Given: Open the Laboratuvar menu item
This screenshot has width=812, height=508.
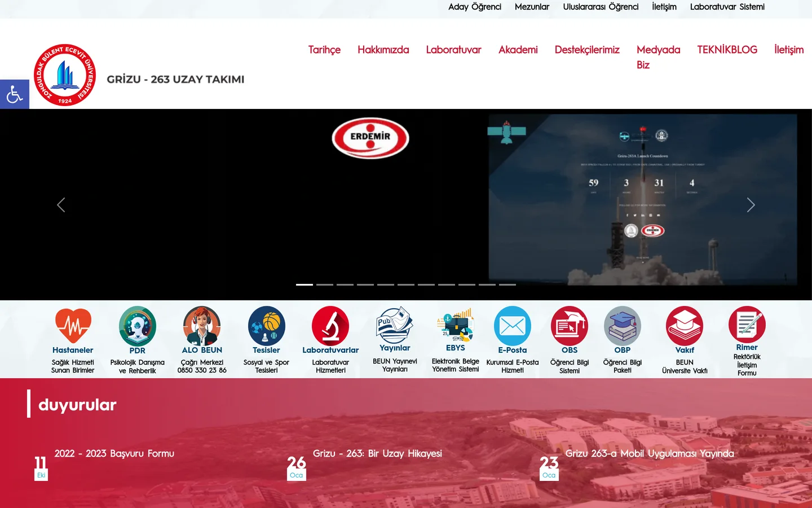Looking at the screenshot, I should click(x=454, y=50).
